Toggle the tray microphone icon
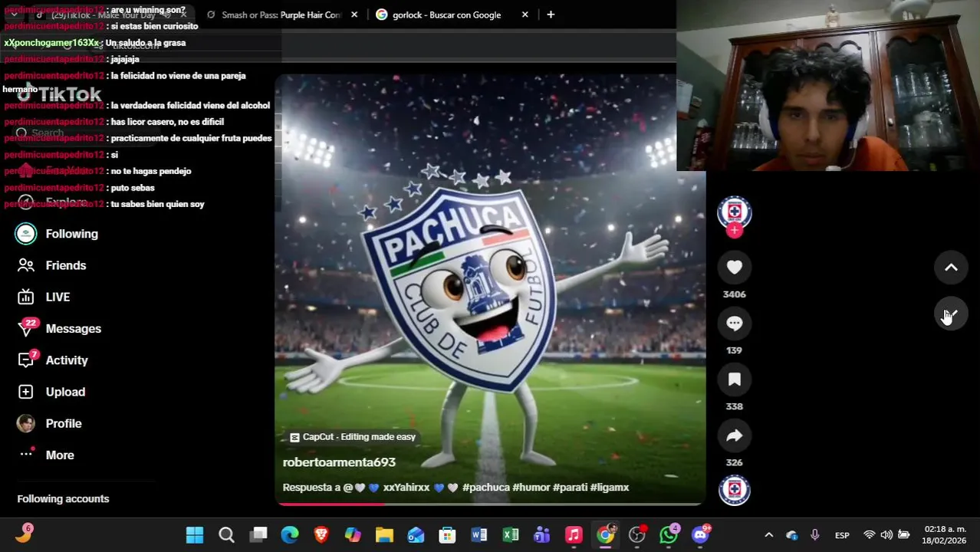This screenshot has height=552, width=980. point(814,535)
